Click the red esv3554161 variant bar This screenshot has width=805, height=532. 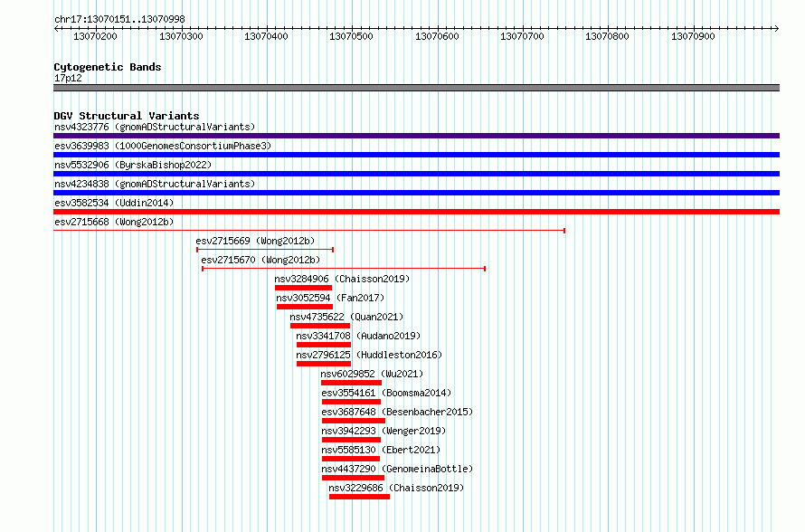point(351,402)
